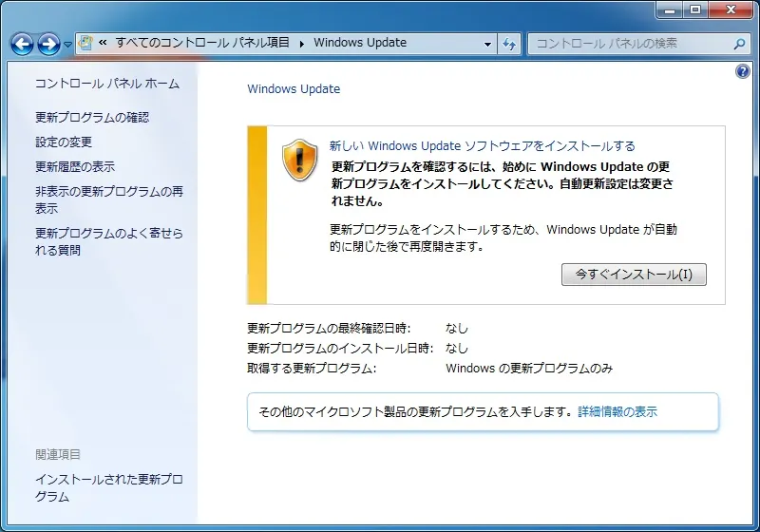Click 取得する更新プログラム label
The height and width of the screenshot is (532, 760).
[x=312, y=369]
